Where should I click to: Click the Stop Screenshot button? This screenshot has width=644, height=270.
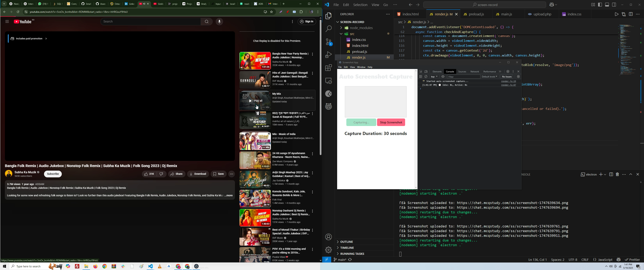click(x=391, y=122)
